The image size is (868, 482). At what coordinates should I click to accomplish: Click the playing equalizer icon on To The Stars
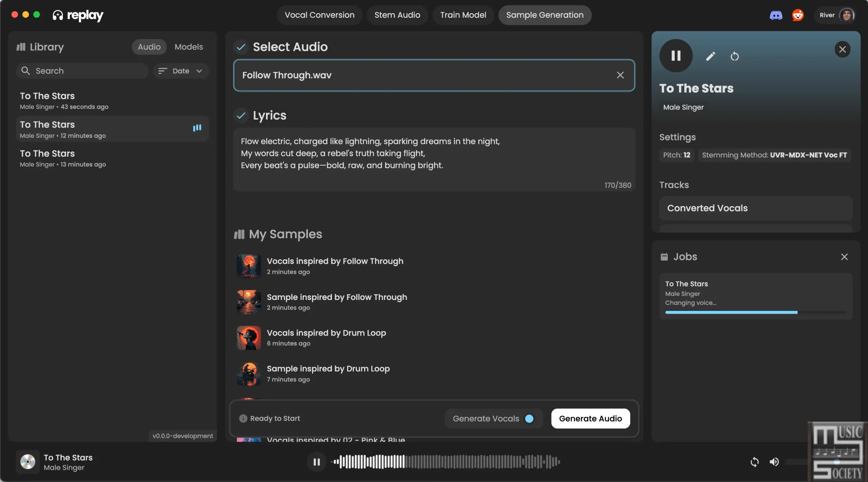coord(197,128)
